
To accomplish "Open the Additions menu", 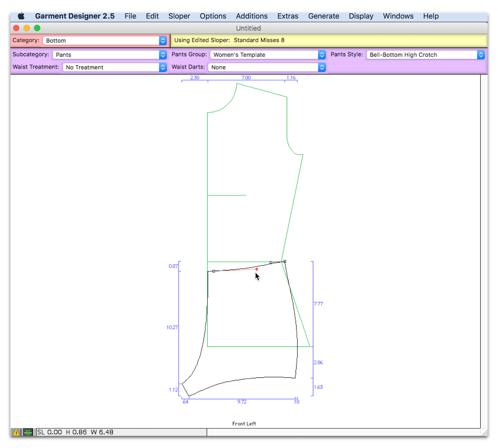I will tap(251, 16).
